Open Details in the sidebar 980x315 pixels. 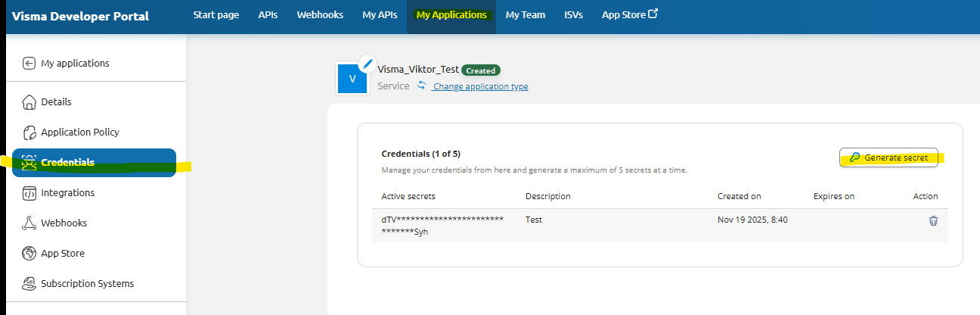(56, 101)
